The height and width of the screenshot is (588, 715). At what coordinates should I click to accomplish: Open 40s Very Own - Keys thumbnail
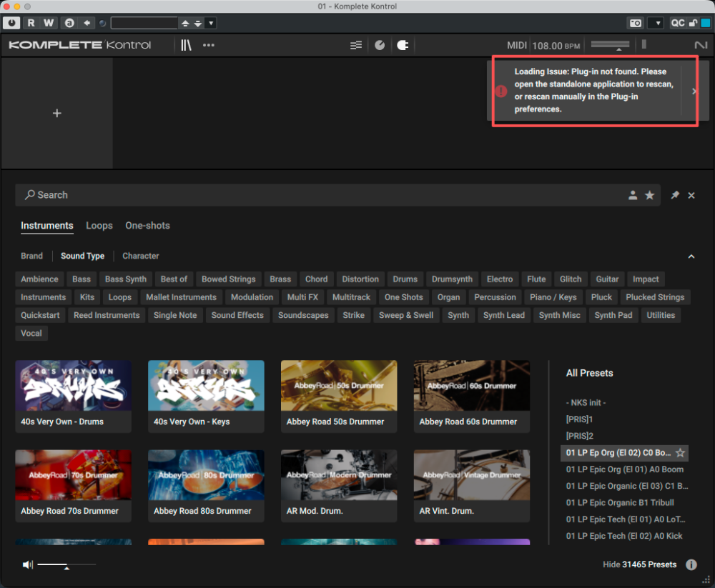pos(206,396)
